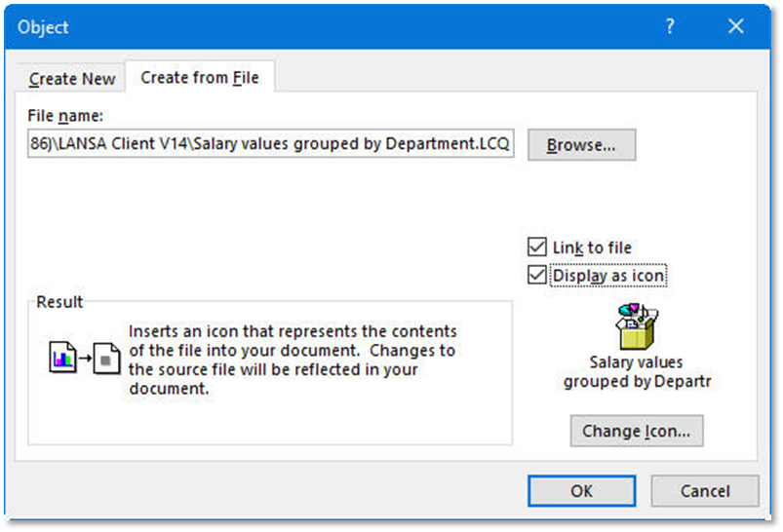Click the Result description text

(x=292, y=360)
